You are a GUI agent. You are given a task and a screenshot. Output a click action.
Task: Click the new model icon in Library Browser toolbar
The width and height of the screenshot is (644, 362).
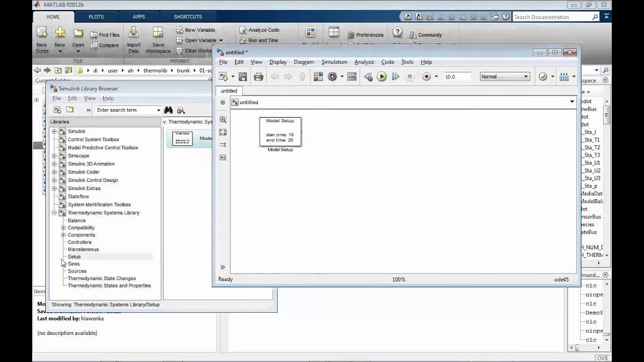coord(57,110)
